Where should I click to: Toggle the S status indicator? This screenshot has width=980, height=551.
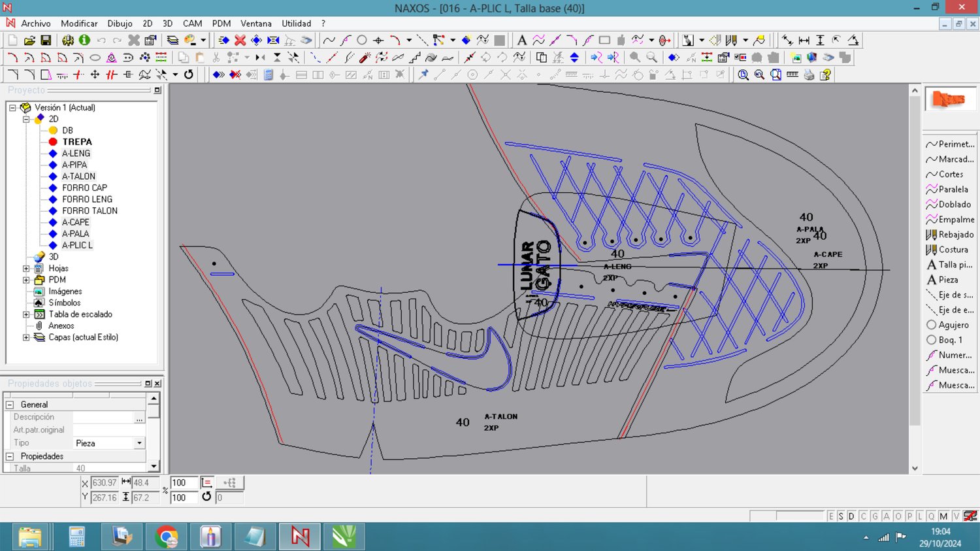pyautogui.click(x=841, y=516)
